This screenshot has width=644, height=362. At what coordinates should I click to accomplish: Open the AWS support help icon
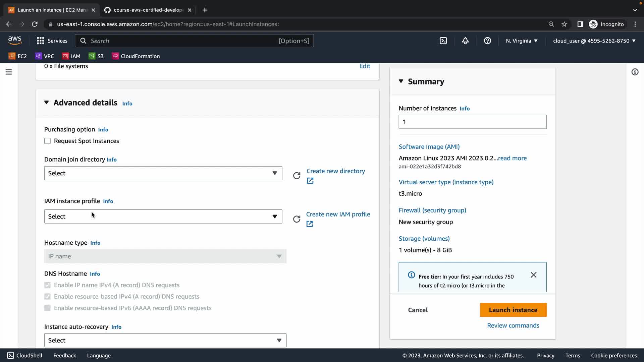point(487,41)
